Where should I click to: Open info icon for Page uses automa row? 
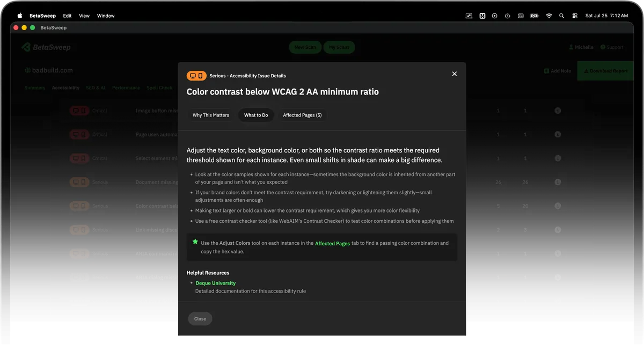(558, 134)
